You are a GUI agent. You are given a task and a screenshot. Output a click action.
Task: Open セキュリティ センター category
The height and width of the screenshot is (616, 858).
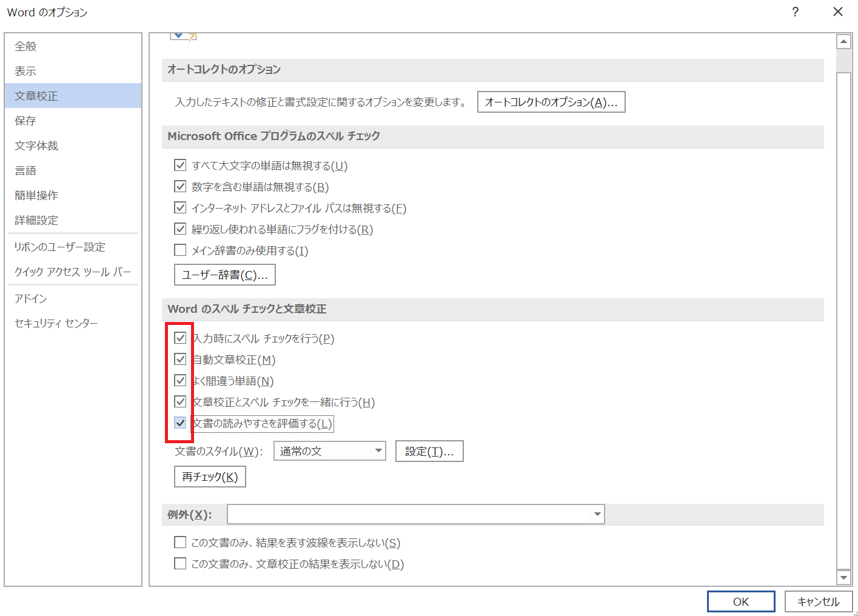(x=73, y=323)
